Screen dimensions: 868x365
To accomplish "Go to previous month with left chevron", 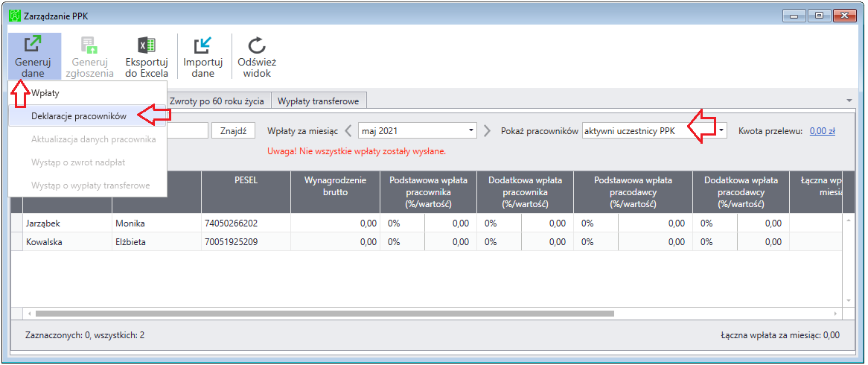I will 348,131.
